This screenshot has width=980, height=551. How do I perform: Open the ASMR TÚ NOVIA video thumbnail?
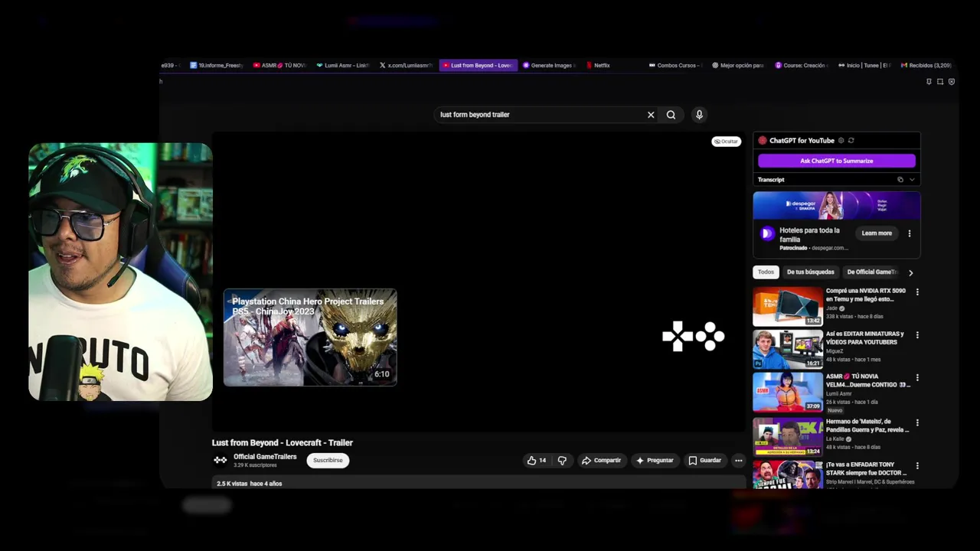coord(788,392)
